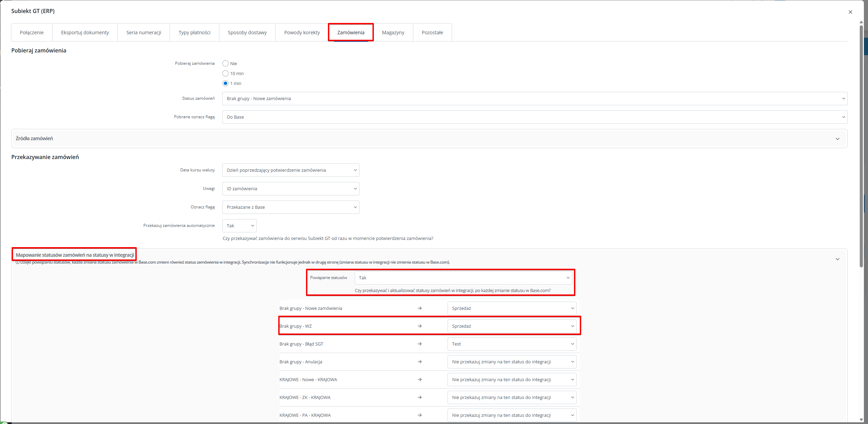
Task: Close the Subiekt GT dialog
Action: coord(850,12)
